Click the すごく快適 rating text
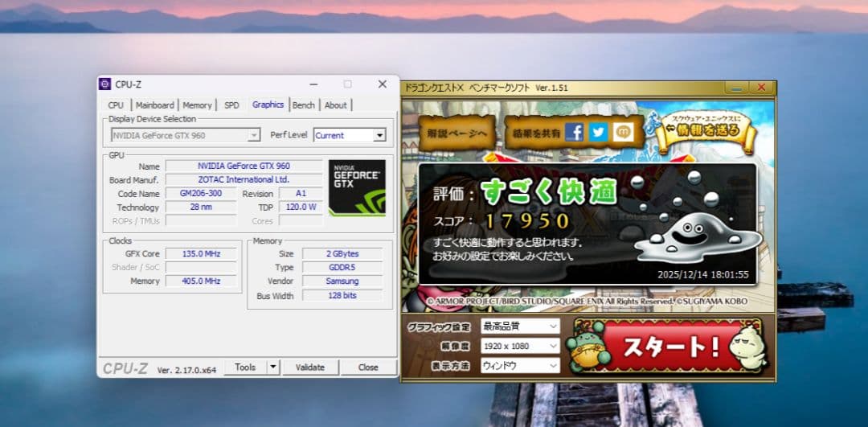 click(x=549, y=192)
